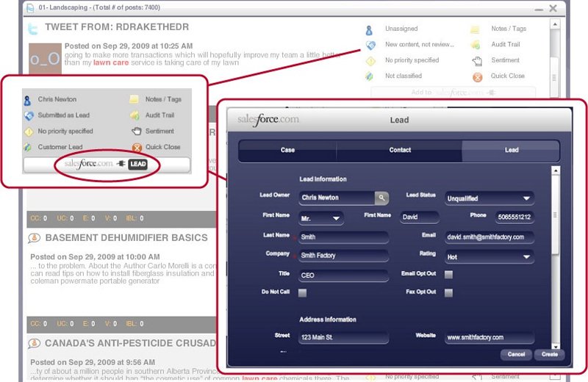588x382 pixels.
Task: Open Audit Trail icon in callout
Action: 135,115
